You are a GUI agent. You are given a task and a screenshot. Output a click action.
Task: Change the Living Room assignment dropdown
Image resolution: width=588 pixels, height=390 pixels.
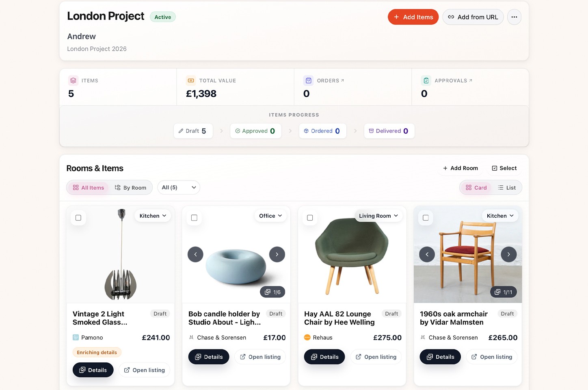[378, 216]
